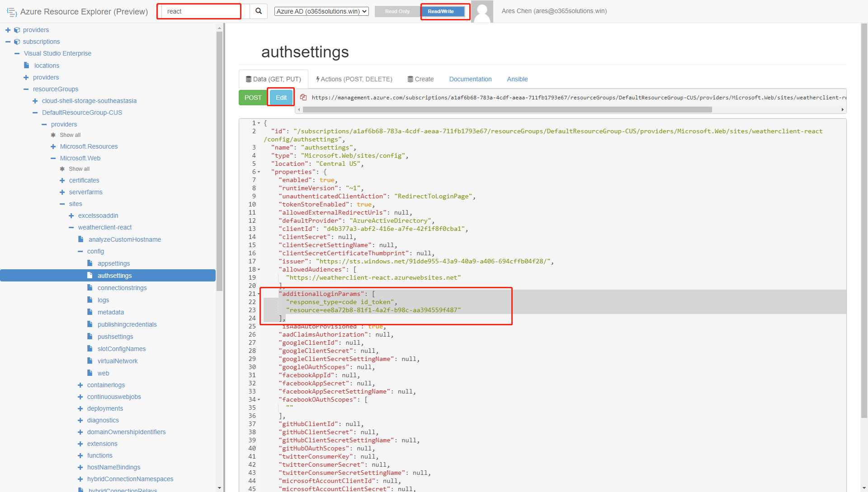Open the functions tree item
Viewport: 868px width, 492px height.
tap(100, 455)
